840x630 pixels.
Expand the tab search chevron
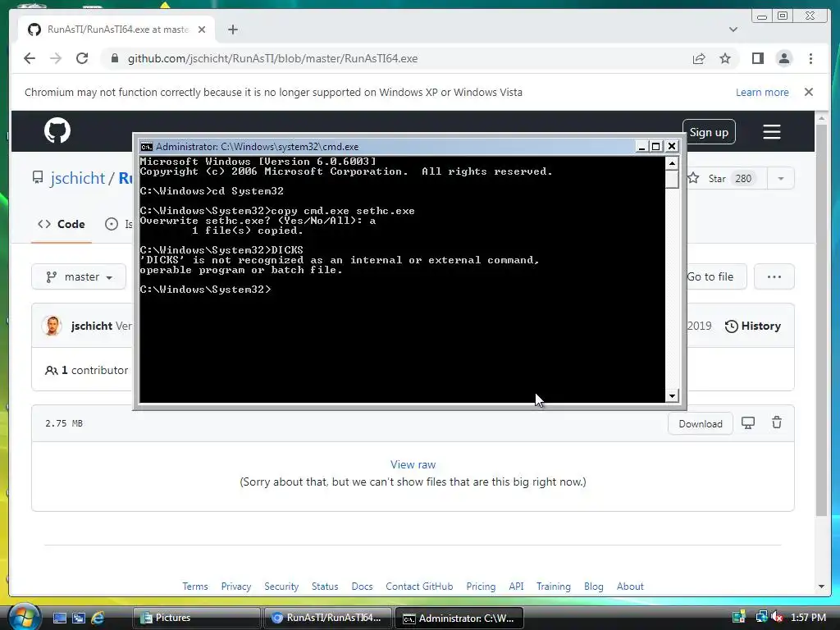coord(733,30)
